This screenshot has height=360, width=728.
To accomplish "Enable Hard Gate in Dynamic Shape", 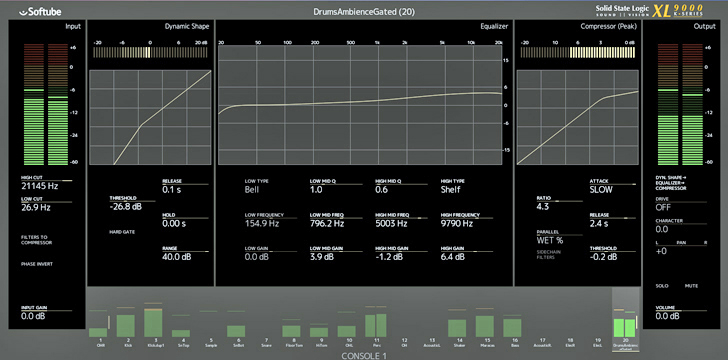I will coord(122,231).
